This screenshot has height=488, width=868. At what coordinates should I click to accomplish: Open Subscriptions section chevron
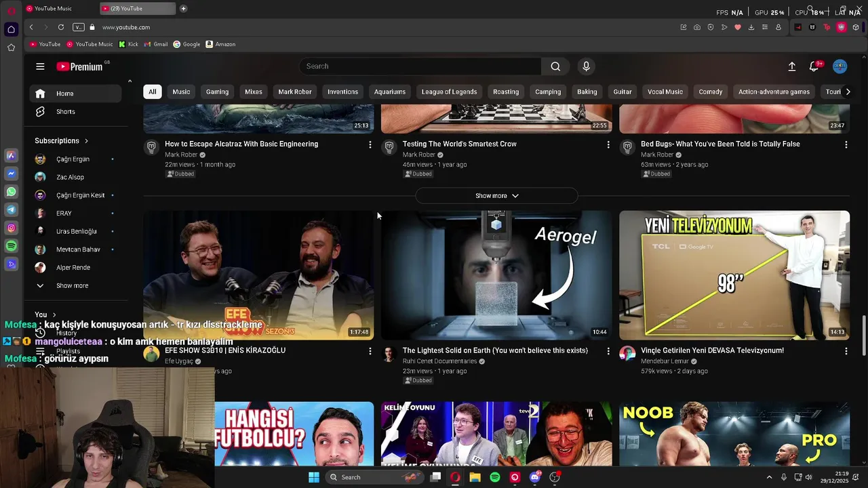click(86, 141)
